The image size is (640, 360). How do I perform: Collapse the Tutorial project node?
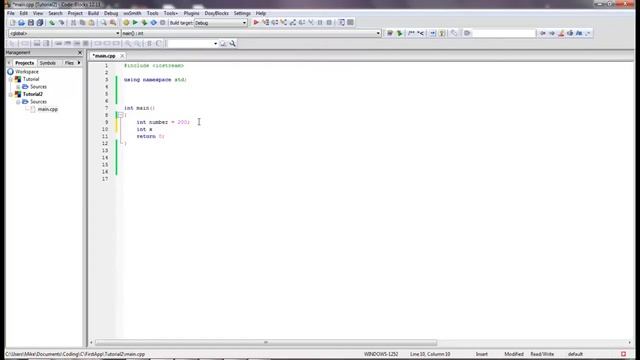[11, 79]
